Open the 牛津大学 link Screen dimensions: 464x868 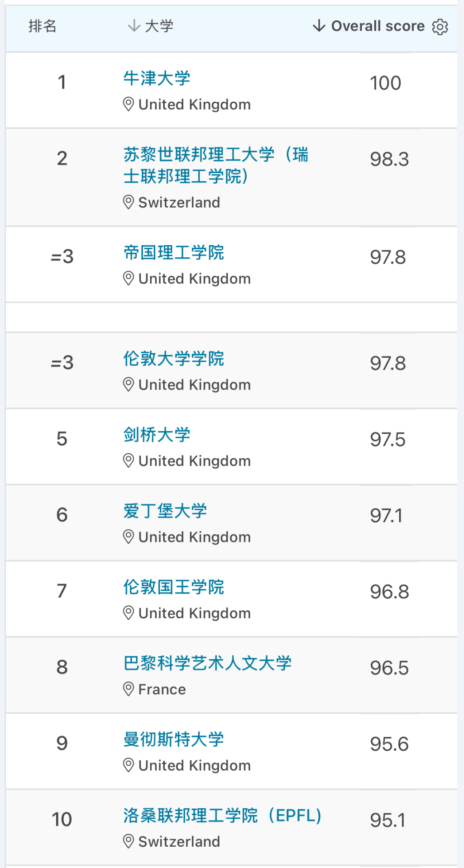(157, 78)
